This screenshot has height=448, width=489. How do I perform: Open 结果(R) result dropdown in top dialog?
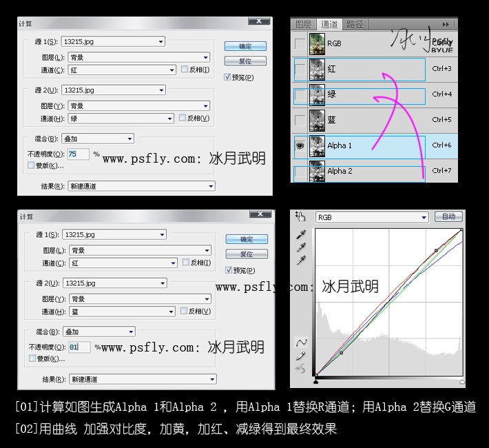coord(141,186)
